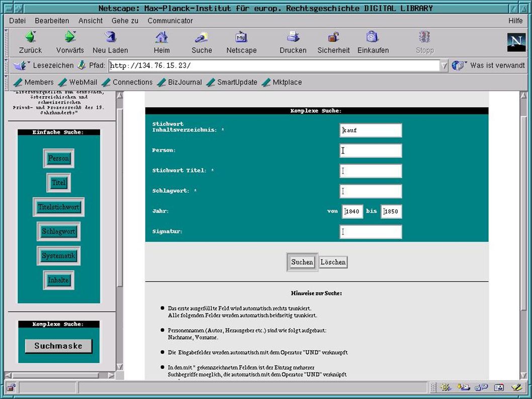Open the location history dropdown arrow

point(444,65)
